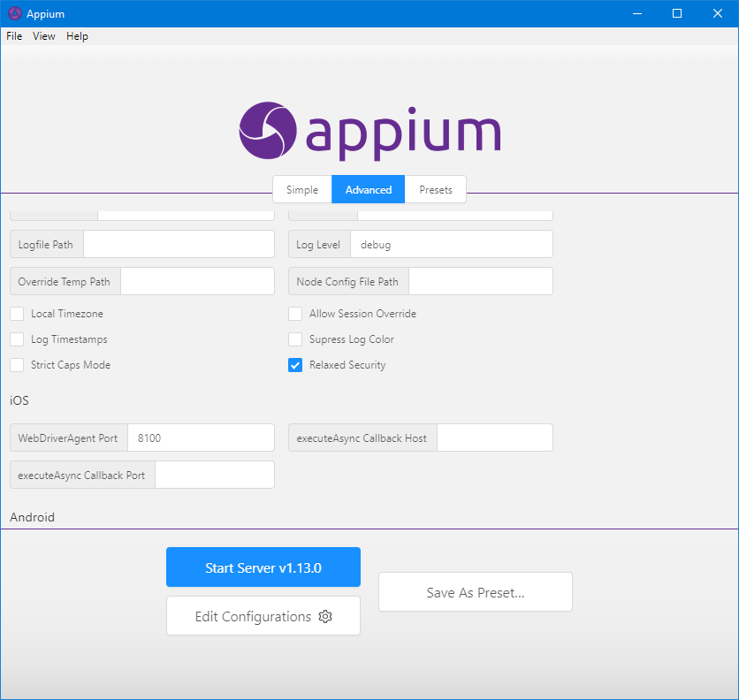
Task: Check Allow Session Override
Action: coord(295,314)
